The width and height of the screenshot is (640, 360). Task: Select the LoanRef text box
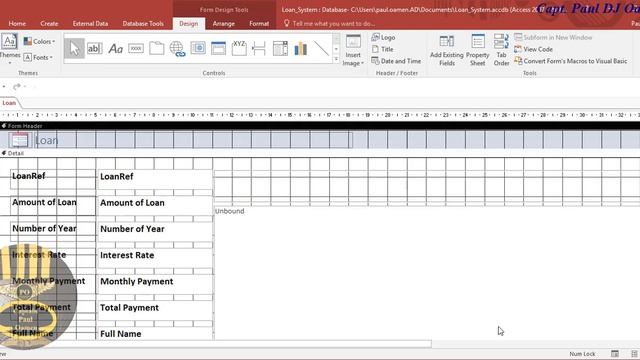click(155, 180)
